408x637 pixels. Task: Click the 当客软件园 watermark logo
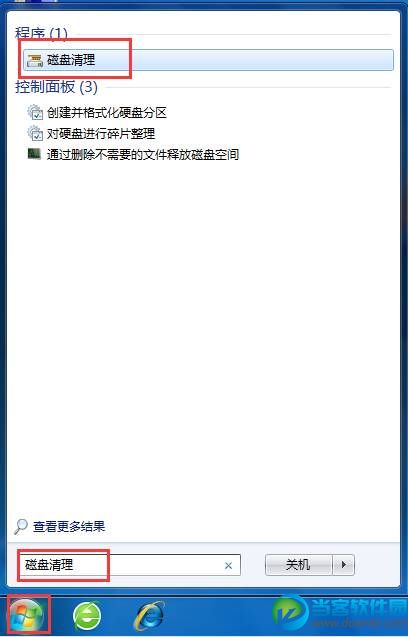click(x=341, y=615)
